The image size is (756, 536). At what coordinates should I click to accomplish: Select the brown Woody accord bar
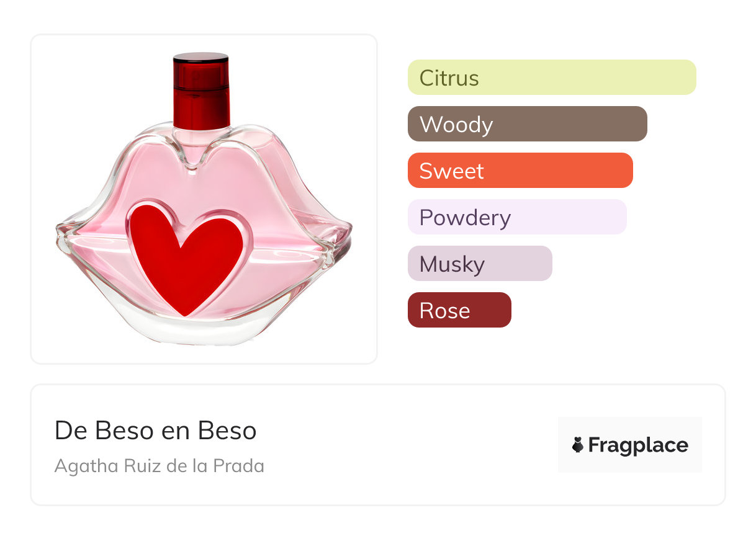click(x=527, y=124)
